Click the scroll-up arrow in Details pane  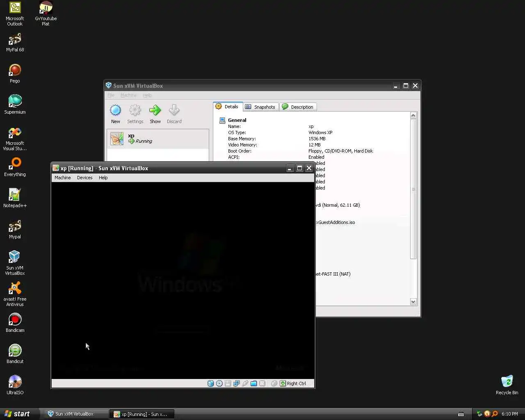tap(413, 116)
